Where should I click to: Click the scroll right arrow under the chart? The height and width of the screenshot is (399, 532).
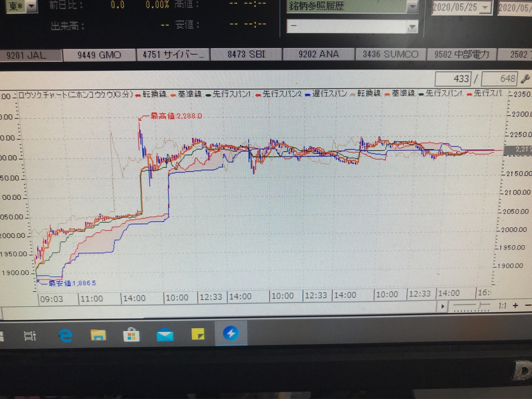pyautogui.click(x=443, y=306)
